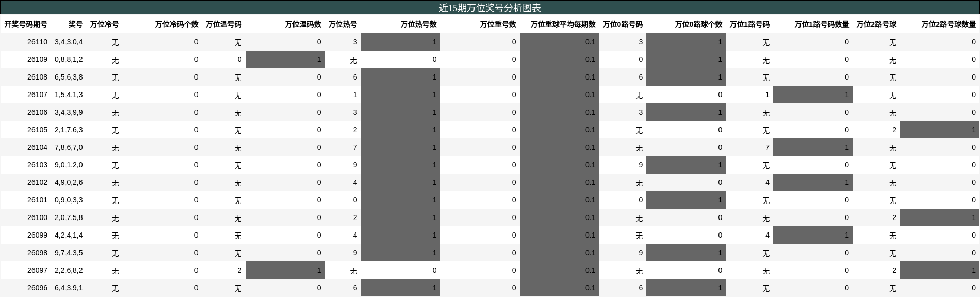Click highlighted 万位温码数 cell in row 26097
Screen dimensions: 980x297
tap(285, 270)
